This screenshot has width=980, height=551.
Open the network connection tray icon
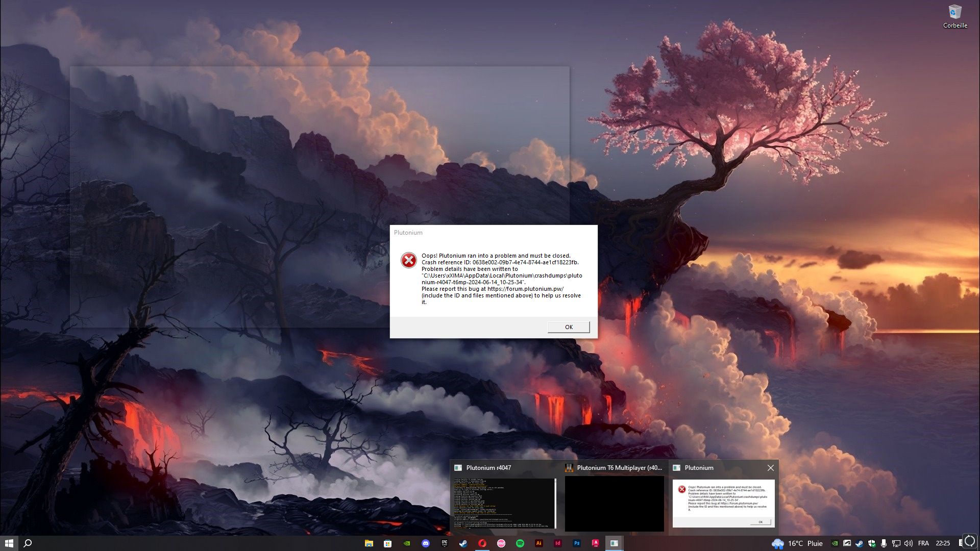point(896,543)
